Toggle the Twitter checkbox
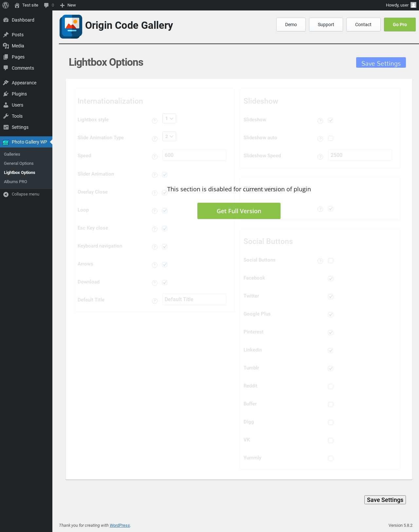The height and width of the screenshot is (532, 419). [x=331, y=297]
